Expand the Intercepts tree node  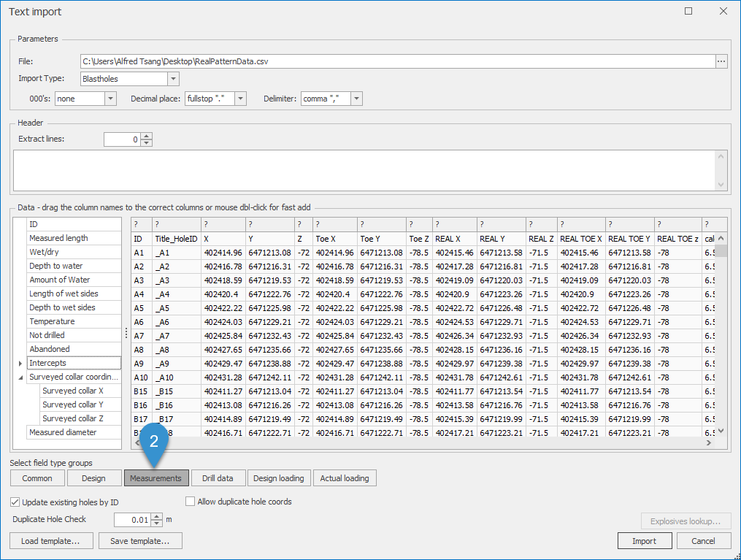(x=20, y=364)
